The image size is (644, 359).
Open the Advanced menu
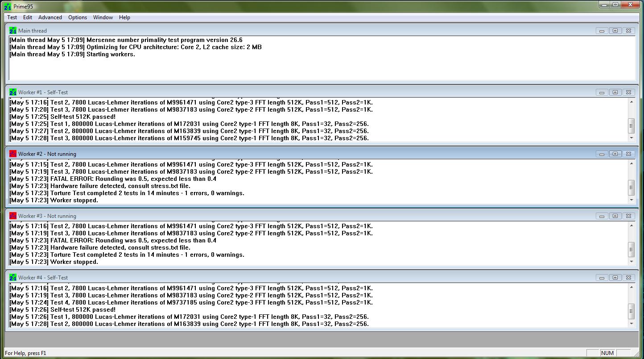point(50,17)
